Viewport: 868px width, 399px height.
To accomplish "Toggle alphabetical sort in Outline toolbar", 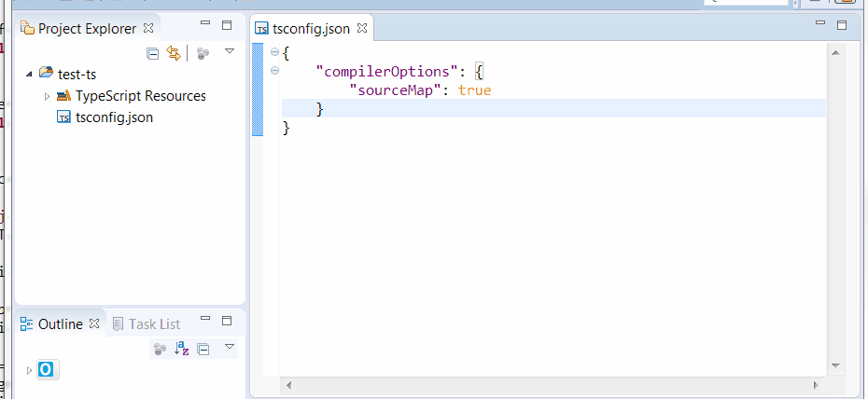I will coord(182,348).
